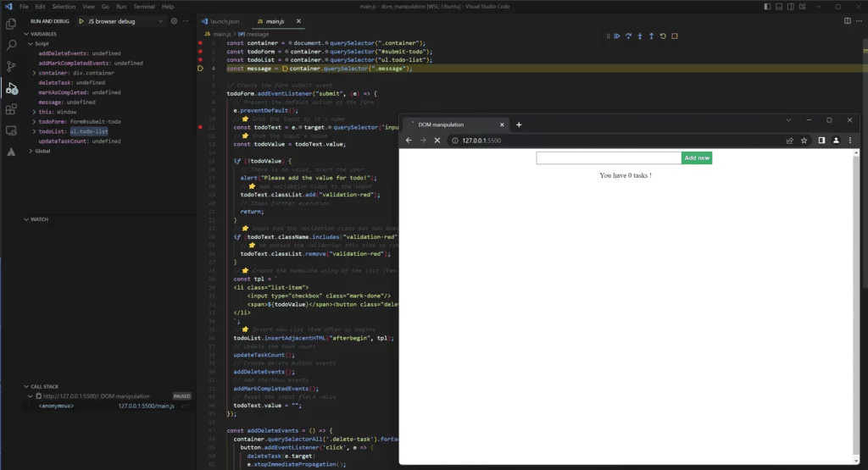Switch to the launch.json tab
The height and width of the screenshot is (470, 868).
(221, 21)
